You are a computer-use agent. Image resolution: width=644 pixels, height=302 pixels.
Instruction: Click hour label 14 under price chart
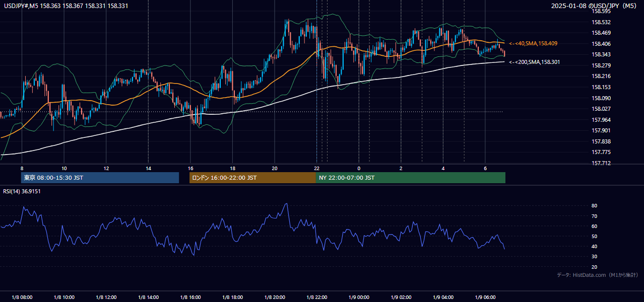148,168
